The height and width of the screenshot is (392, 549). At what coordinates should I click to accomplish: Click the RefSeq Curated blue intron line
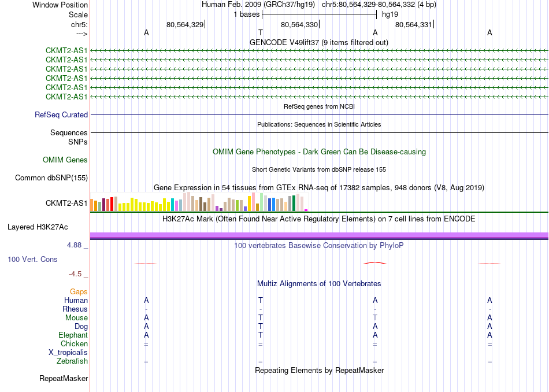point(320,115)
